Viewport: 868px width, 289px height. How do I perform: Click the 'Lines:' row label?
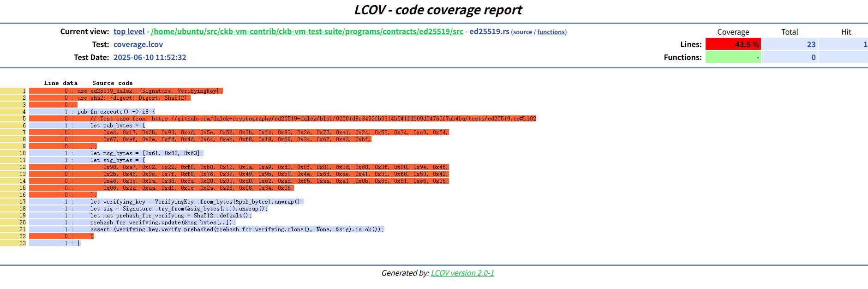691,44
